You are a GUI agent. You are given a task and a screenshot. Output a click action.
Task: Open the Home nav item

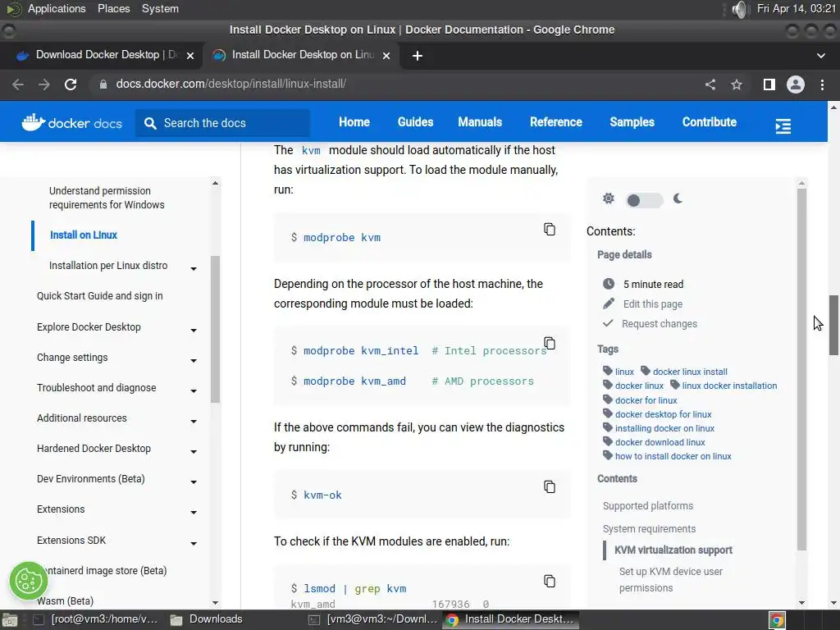354,122
